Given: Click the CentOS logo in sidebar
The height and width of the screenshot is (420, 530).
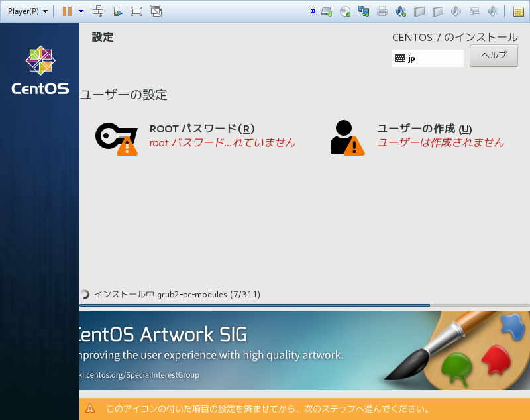Looking at the screenshot, I should pyautogui.click(x=40, y=70).
